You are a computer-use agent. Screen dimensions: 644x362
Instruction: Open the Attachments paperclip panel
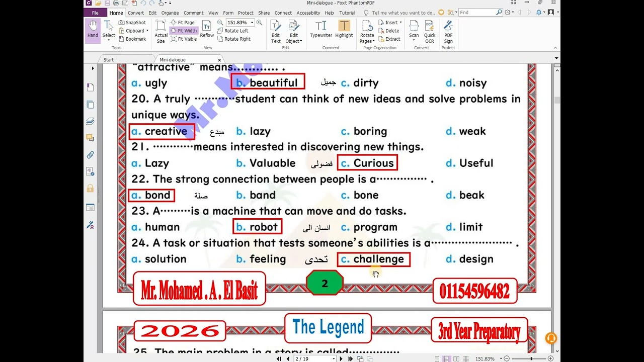[91, 155]
